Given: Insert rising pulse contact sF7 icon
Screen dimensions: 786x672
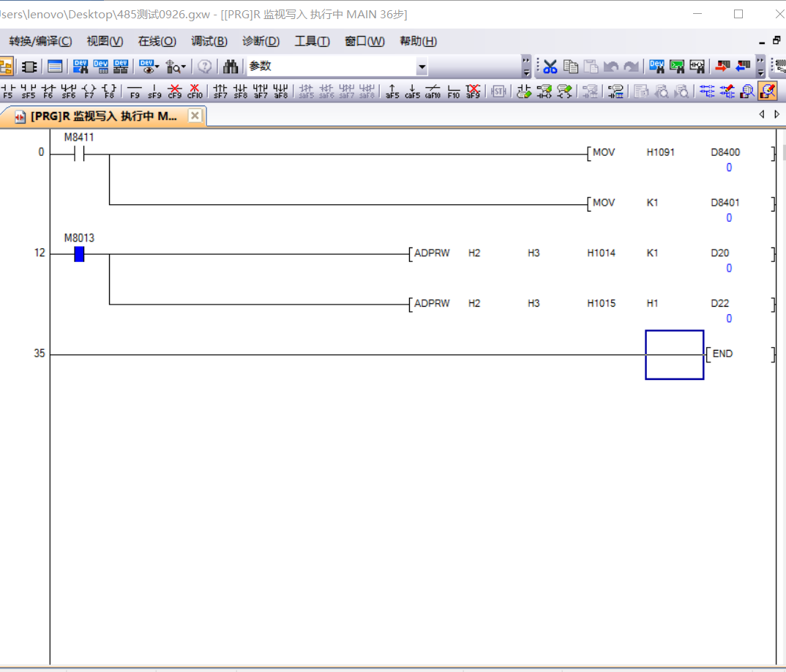Looking at the screenshot, I should click(x=220, y=91).
